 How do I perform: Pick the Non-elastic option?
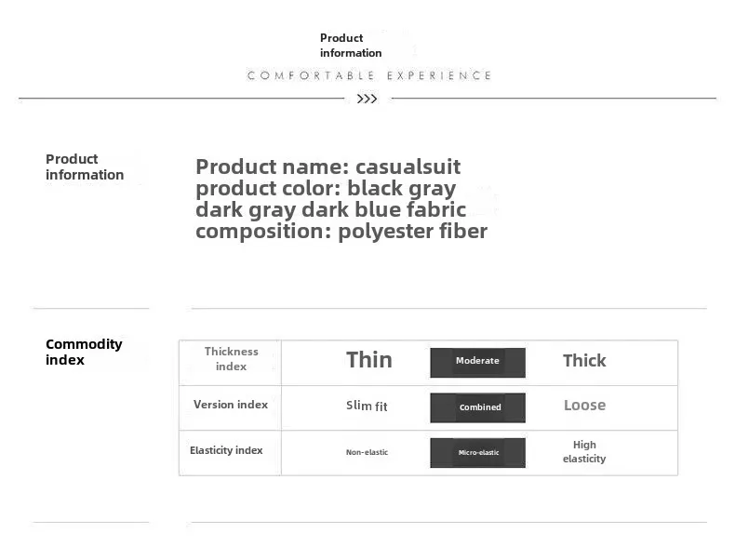pos(367,452)
